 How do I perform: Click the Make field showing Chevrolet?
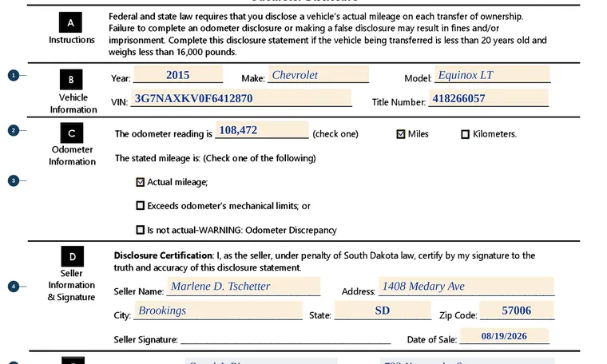tap(318, 74)
